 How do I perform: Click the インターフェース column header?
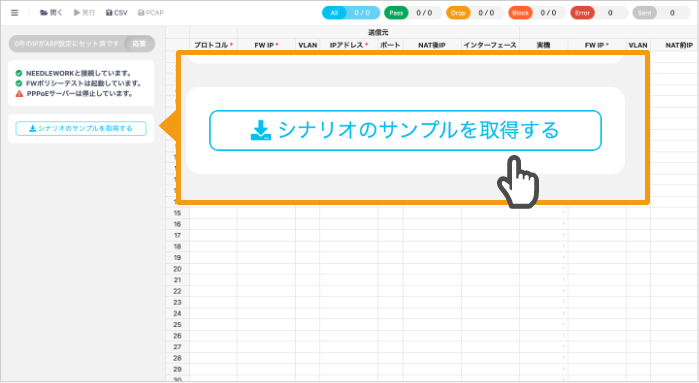click(x=490, y=45)
